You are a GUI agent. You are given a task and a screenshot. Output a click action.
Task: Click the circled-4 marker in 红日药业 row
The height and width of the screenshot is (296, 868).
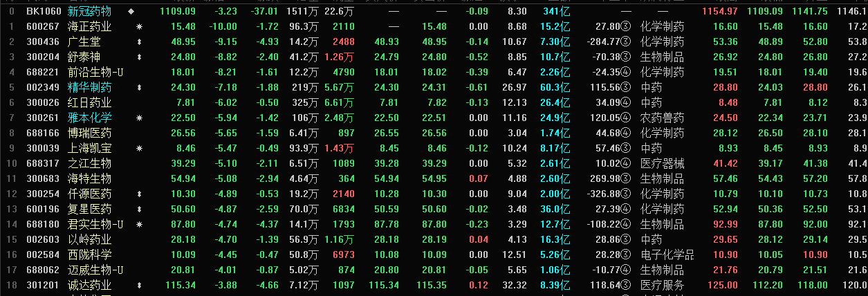tap(626, 102)
